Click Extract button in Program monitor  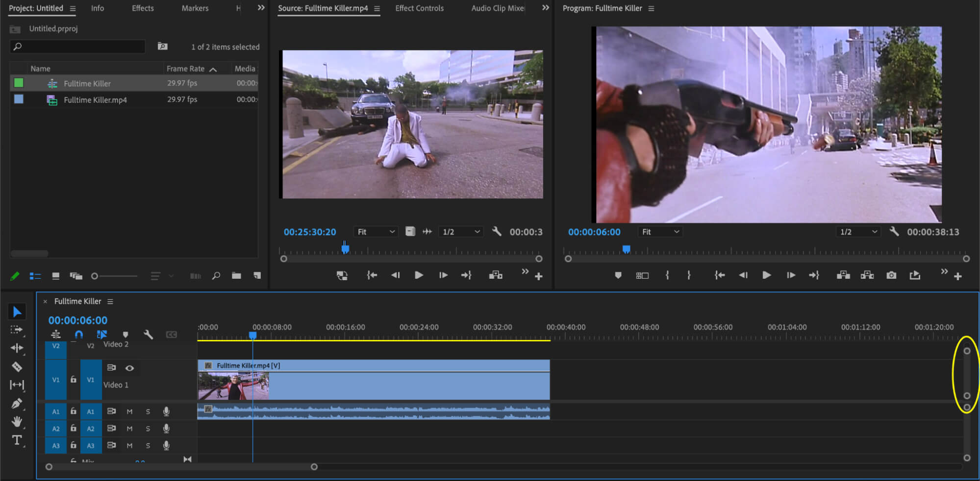[x=867, y=275]
